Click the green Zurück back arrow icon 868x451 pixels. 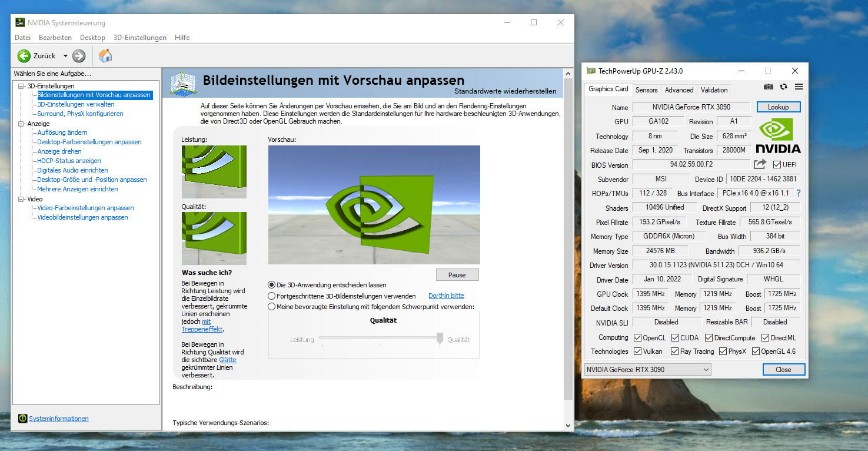(x=24, y=56)
